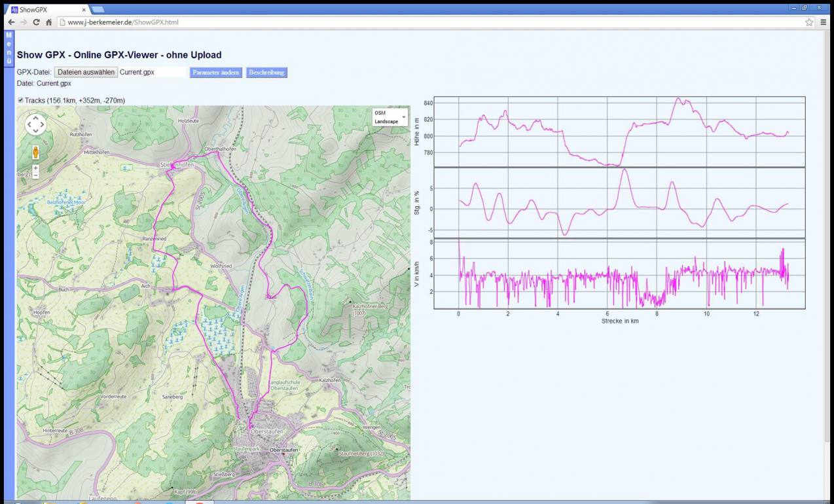Zoom in the map with plus button

click(x=35, y=168)
